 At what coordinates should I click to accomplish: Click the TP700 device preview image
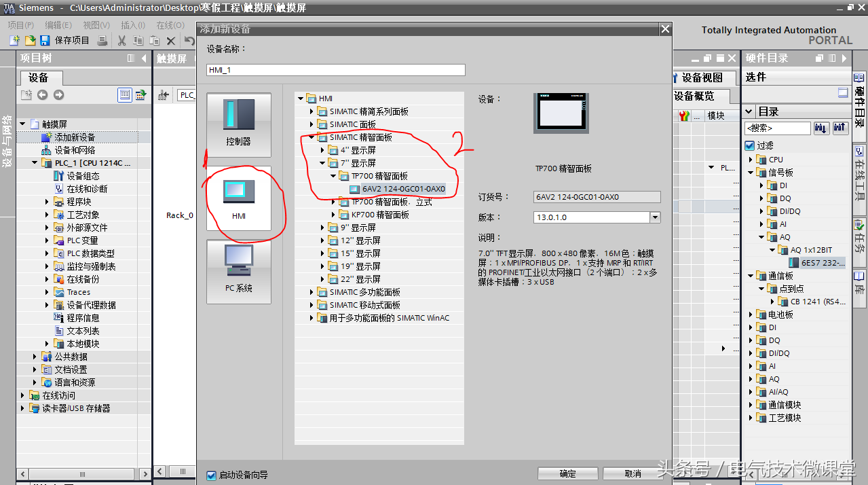[x=561, y=113]
